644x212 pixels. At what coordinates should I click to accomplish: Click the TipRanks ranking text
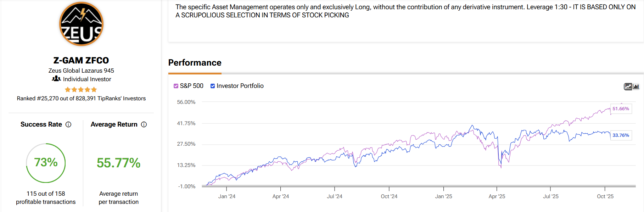point(81,99)
